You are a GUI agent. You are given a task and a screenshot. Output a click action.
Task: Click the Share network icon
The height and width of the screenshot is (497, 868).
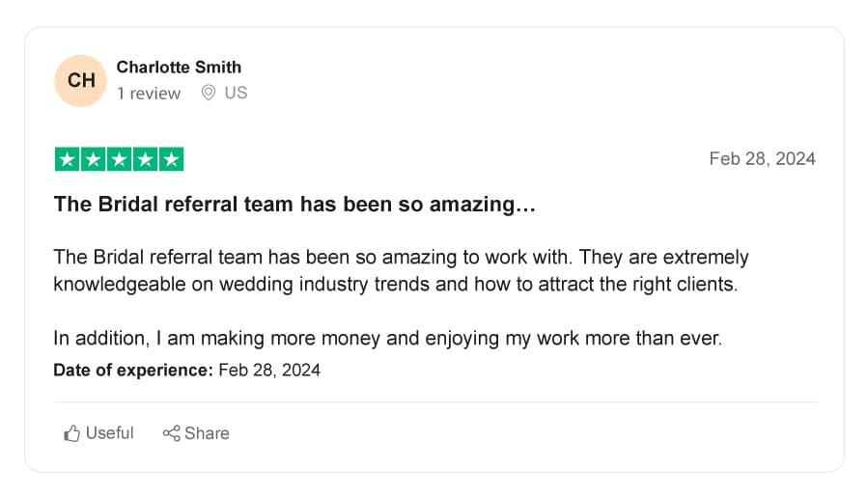pyautogui.click(x=171, y=433)
